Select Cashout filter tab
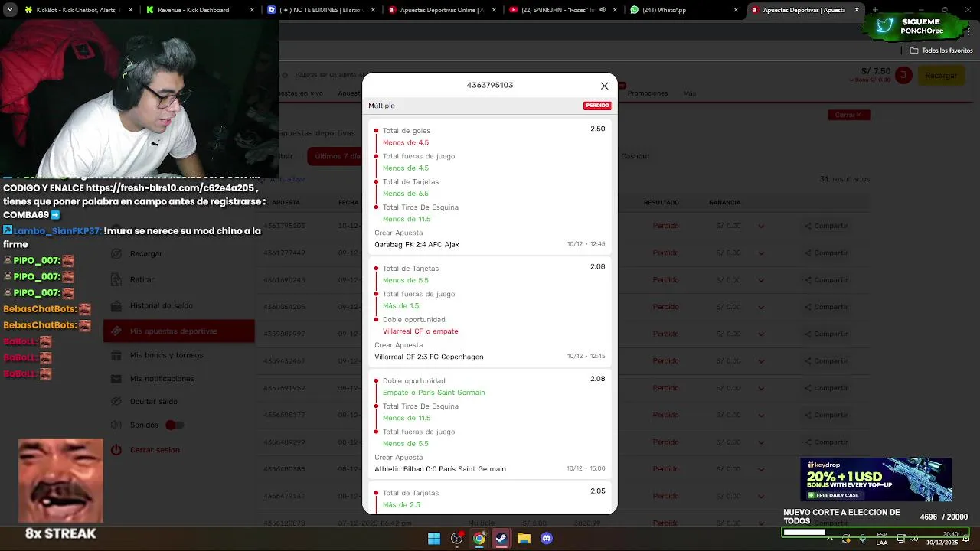Viewport: 980px width, 551px height. [635, 156]
